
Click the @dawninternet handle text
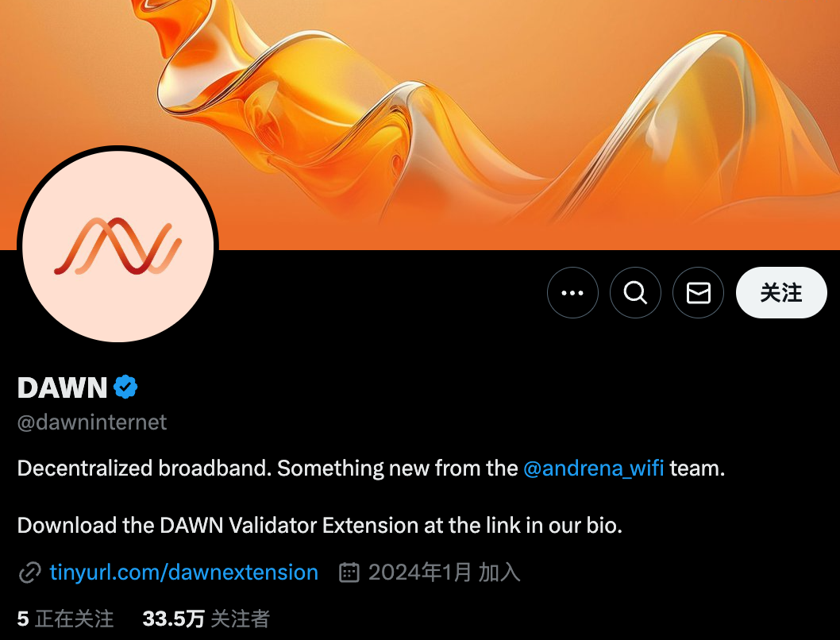point(92,422)
